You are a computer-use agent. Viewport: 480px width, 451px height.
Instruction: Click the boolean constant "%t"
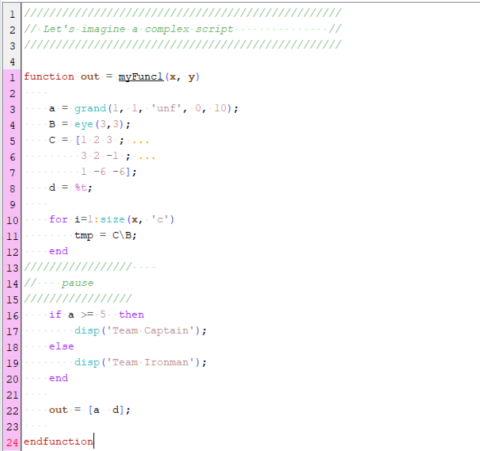coord(81,187)
